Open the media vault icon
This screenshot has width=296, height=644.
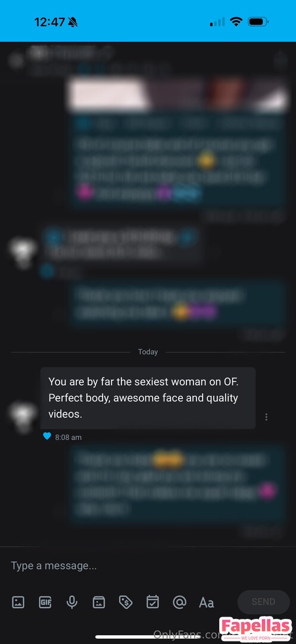click(99, 602)
